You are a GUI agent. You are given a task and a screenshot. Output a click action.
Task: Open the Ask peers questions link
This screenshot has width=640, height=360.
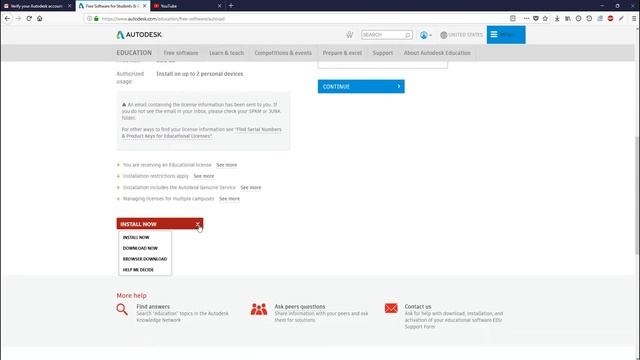(300, 307)
